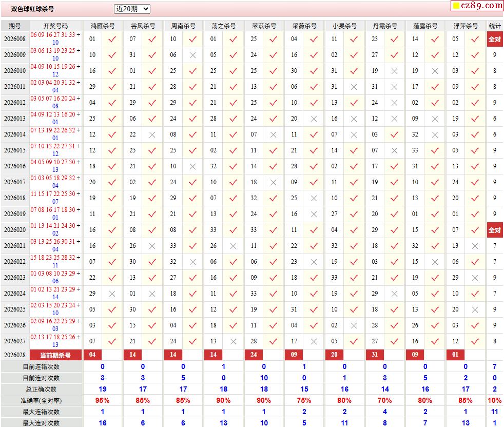Screen dimensions: 504x428
Task: Click the cross mark for 谷风杀号 in row 2026014
Action: [x=152, y=134]
